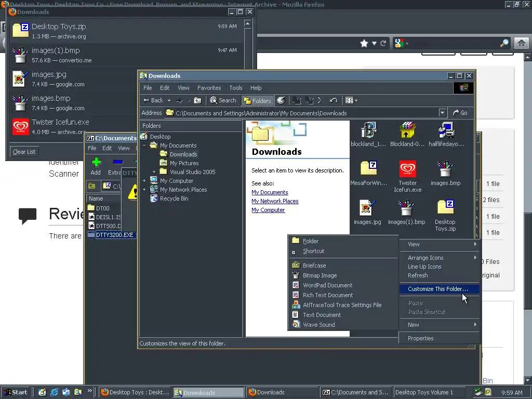Choose Bitmap Image in New submenu

[343, 275]
